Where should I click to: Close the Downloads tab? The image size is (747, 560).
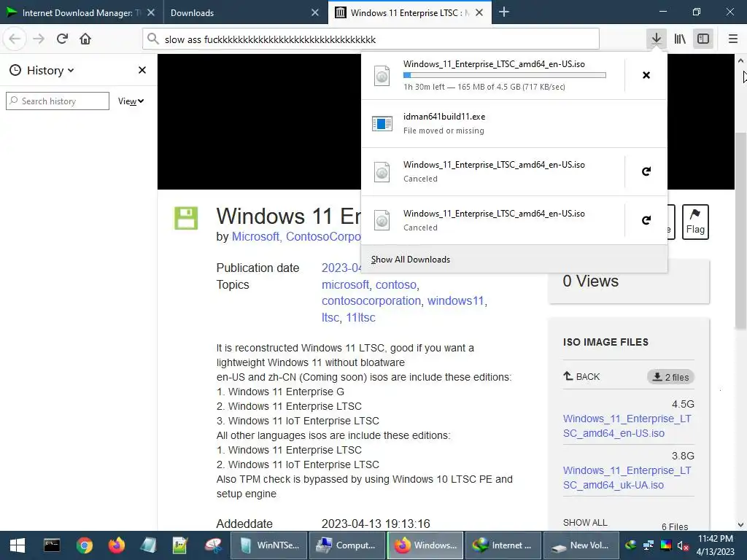(315, 12)
